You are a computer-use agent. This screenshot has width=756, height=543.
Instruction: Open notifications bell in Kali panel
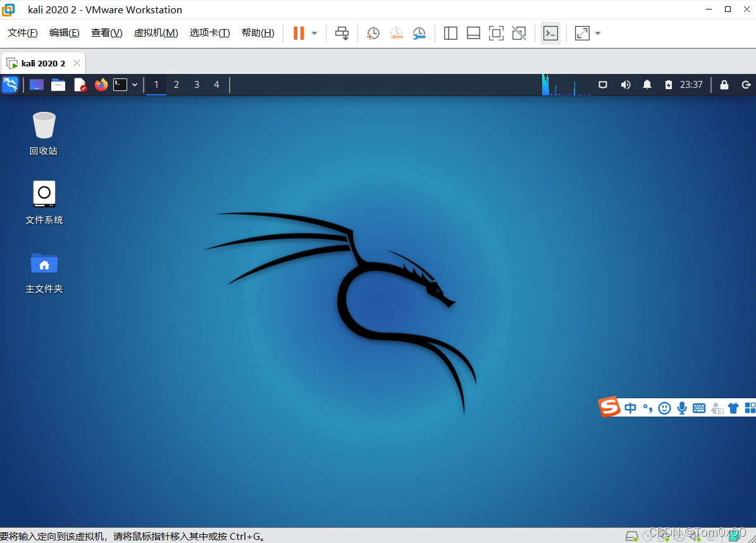[x=647, y=85]
